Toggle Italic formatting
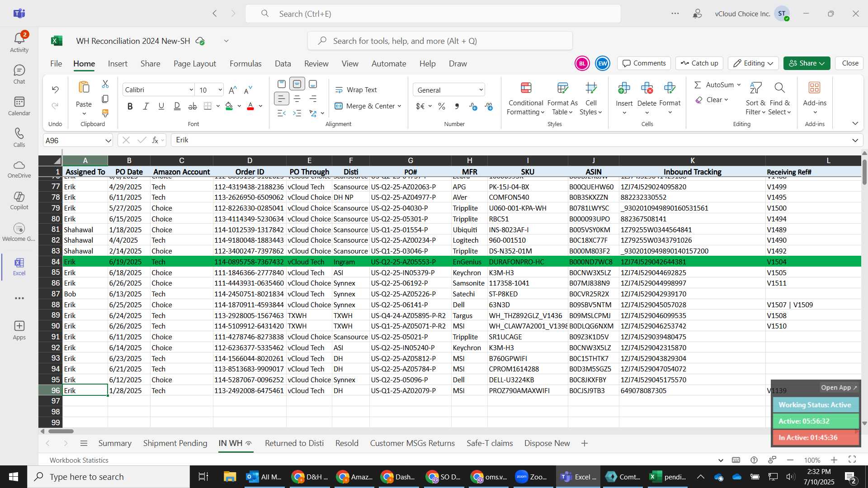This screenshot has width=868, height=488. 146,106
